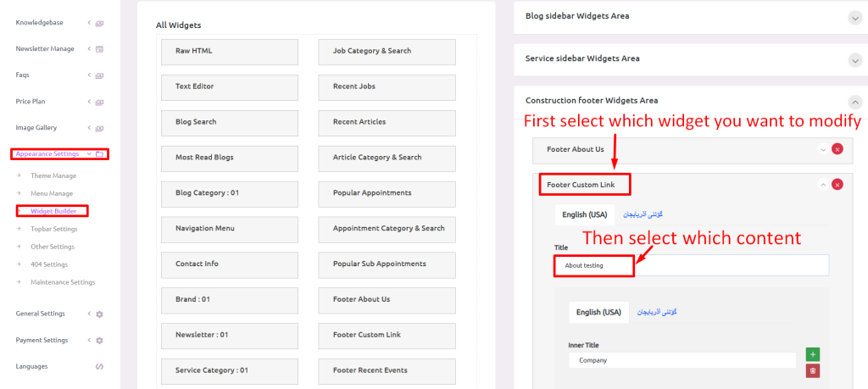Click the Newsletter Manage sidebar icon

point(100,48)
